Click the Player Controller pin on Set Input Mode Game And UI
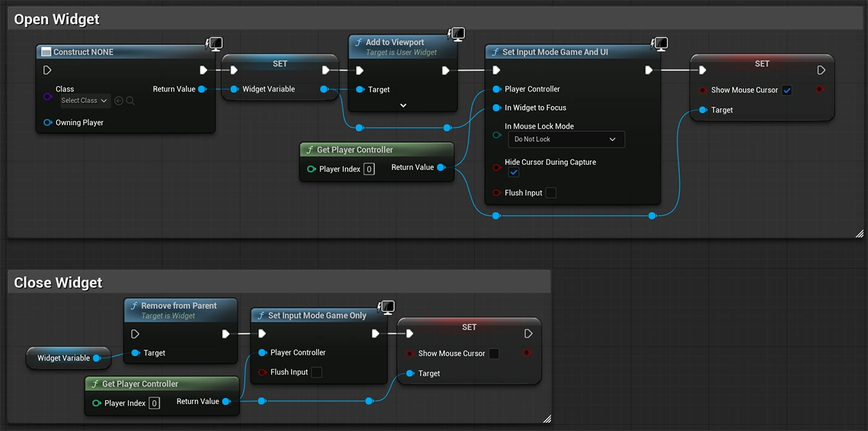Image resolution: width=868 pixels, height=431 pixels. click(x=496, y=89)
